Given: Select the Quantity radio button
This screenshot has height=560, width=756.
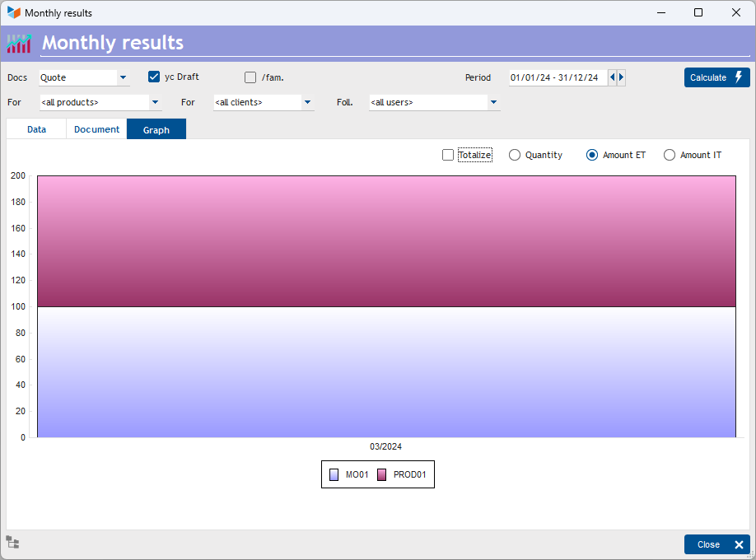Looking at the screenshot, I should pos(515,155).
